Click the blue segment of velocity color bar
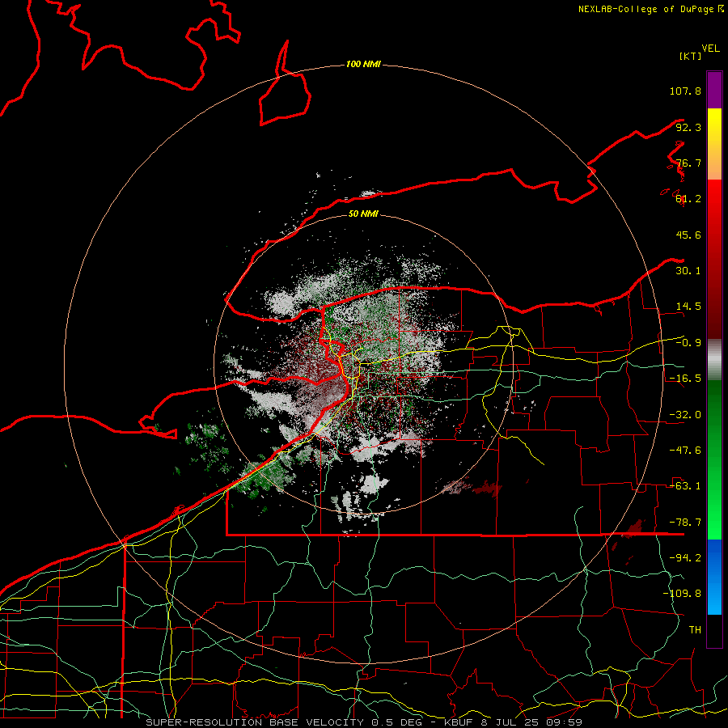This screenshot has width=728, height=728. [714, 577]
